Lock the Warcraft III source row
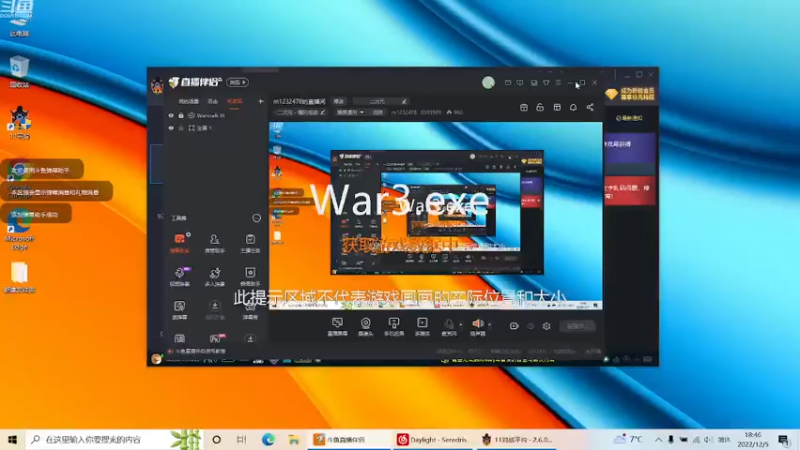This screenshot has height=450, width=800. pyautogui.click(x=181, y=116)
